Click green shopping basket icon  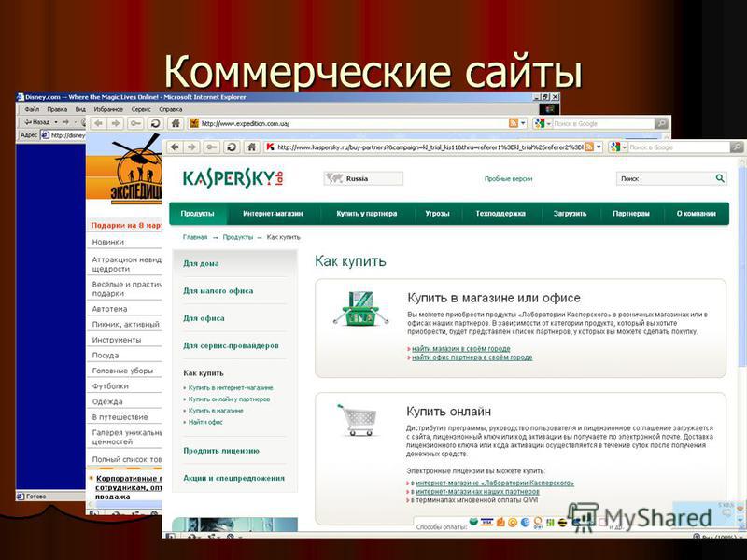click(x=360, y=309)
